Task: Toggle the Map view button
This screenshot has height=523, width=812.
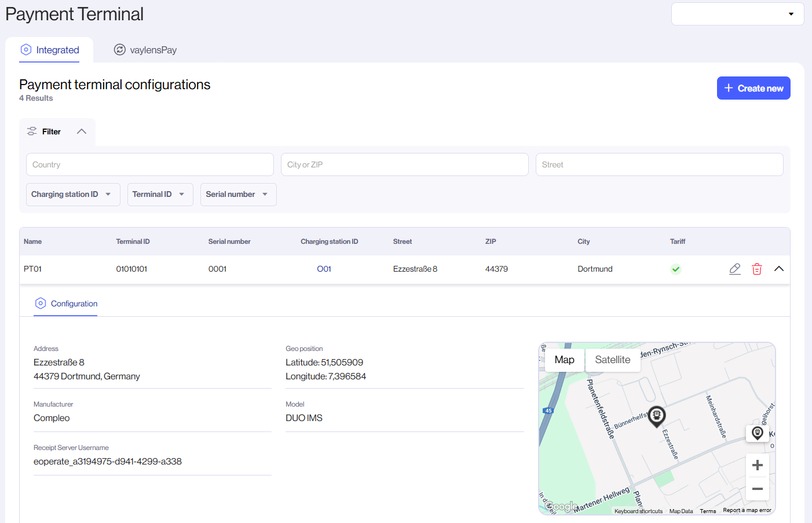Action: coord(564,360)
